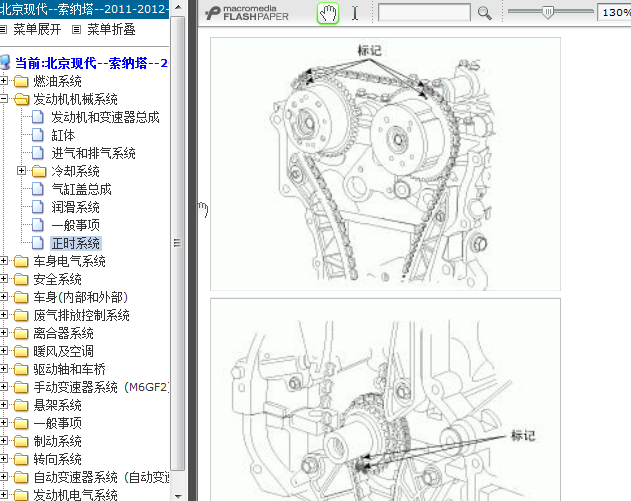This screenshot has width=631, height=501.
Task: Click the 菜单展开 list icon
Action: click(x=4, y=29)
